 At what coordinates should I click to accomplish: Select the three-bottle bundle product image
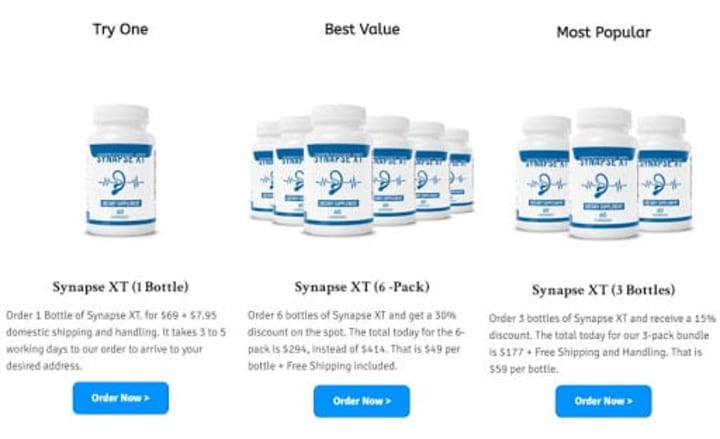pos(604,173)
